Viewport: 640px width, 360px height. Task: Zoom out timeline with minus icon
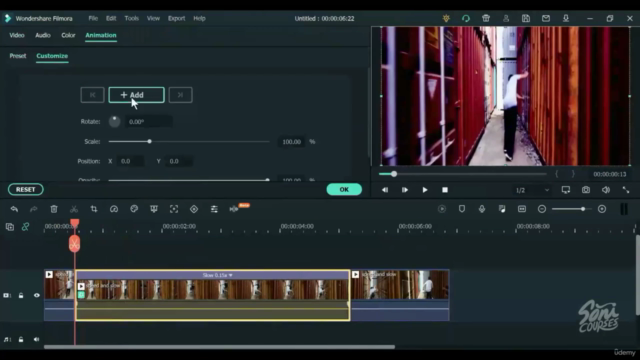(x=542, y=209)
